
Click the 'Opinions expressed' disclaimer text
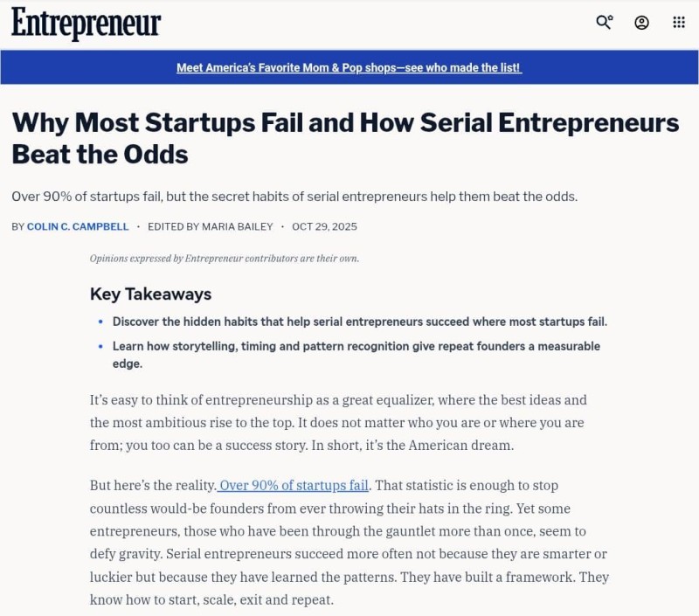pos(225,258)
